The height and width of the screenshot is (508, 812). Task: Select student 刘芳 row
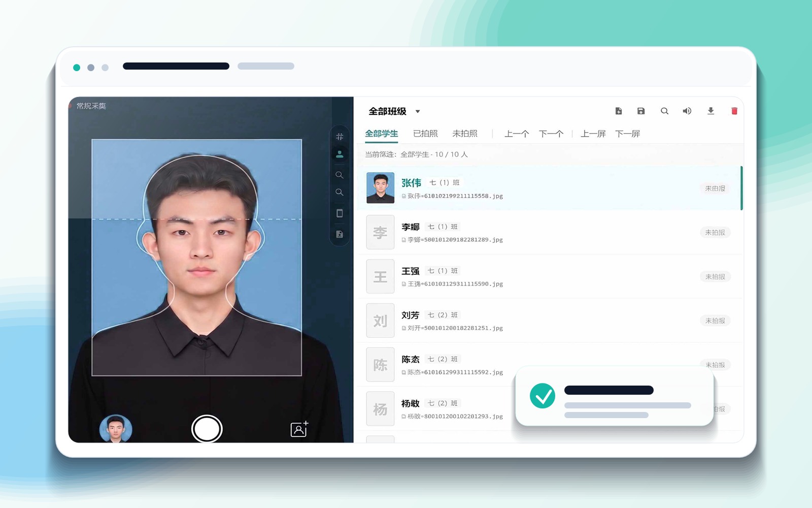click(550, 321)
